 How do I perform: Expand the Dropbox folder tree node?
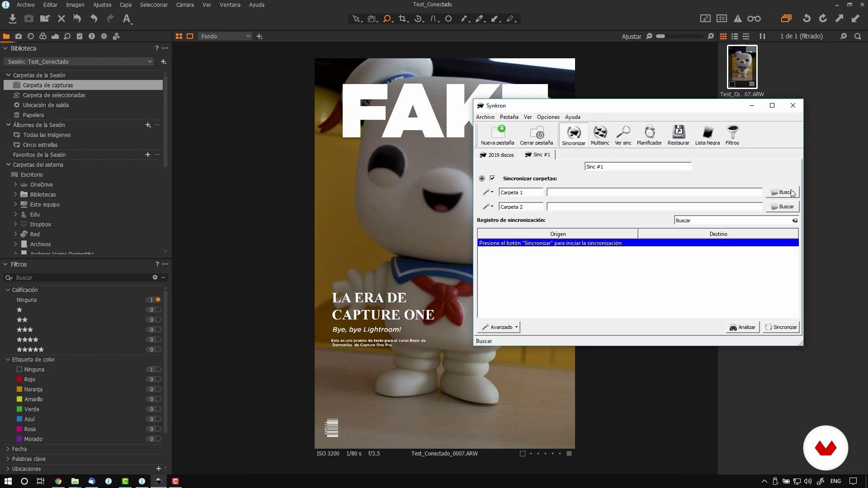click(x=15, y=224)
